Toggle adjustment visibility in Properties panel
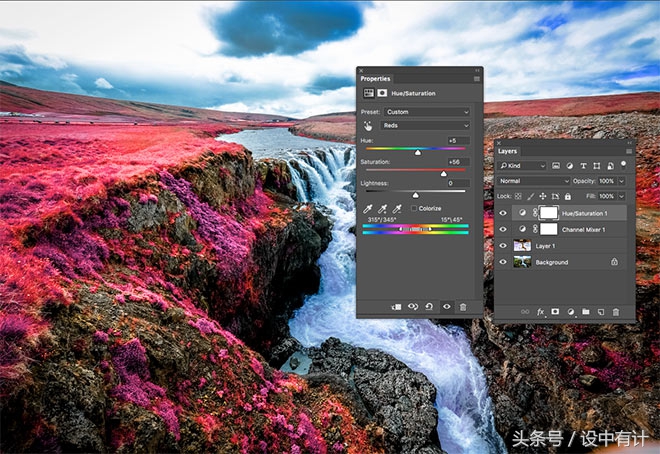This screenshot has height=454, width=660. [x=447, y=307]
